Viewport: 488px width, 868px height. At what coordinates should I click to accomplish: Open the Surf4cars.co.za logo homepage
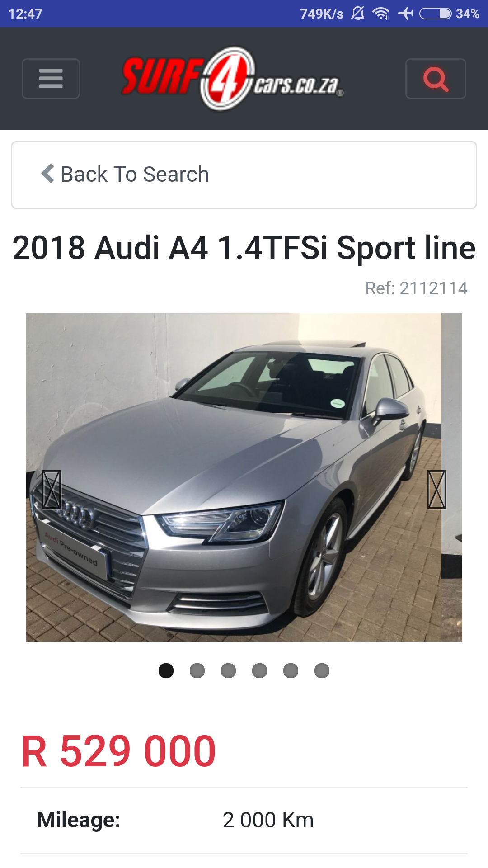233,79
